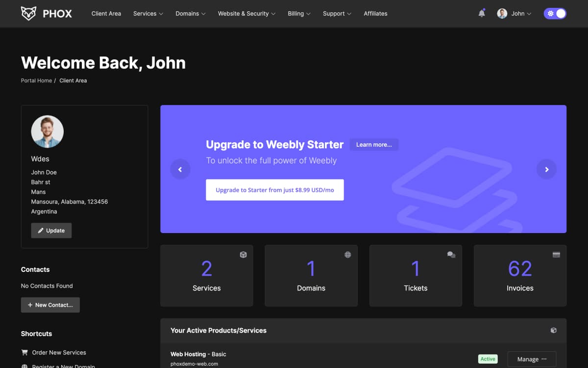Click the credit card icon on Invoices card

pyautogui.click(x=556, y=255)
